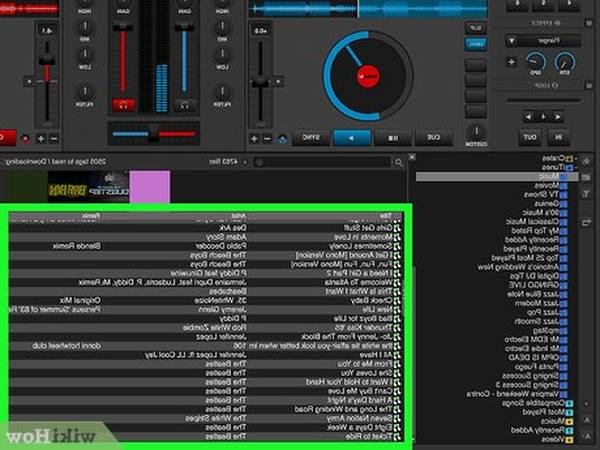This screenshot has width=600, height=450.
Task: Click the pink album art thumbnail
Action: 150,187
